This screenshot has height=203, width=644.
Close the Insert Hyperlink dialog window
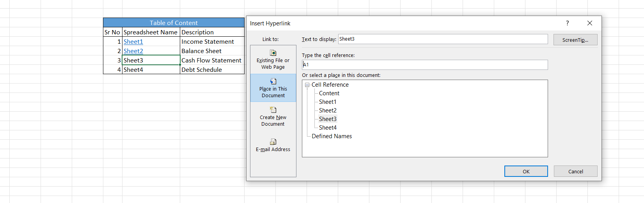pyautogui.click(x=589, y=23)
